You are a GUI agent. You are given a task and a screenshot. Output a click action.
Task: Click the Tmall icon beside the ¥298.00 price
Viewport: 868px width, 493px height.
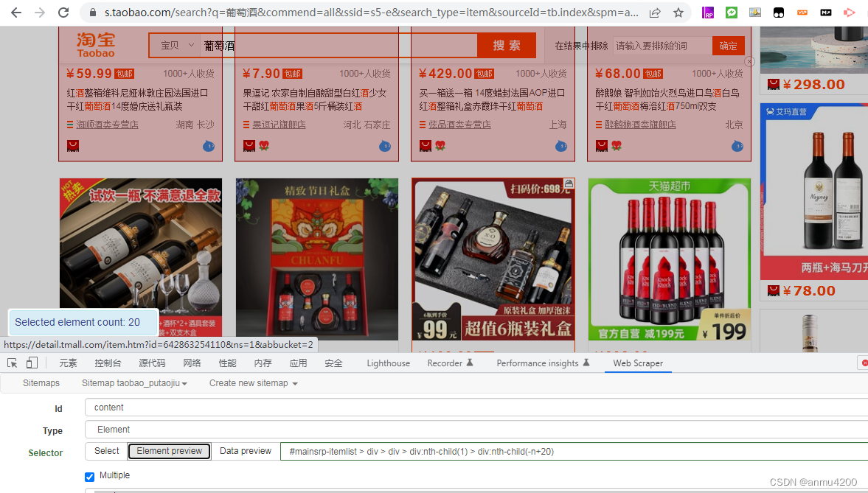(x=774, y=84)
